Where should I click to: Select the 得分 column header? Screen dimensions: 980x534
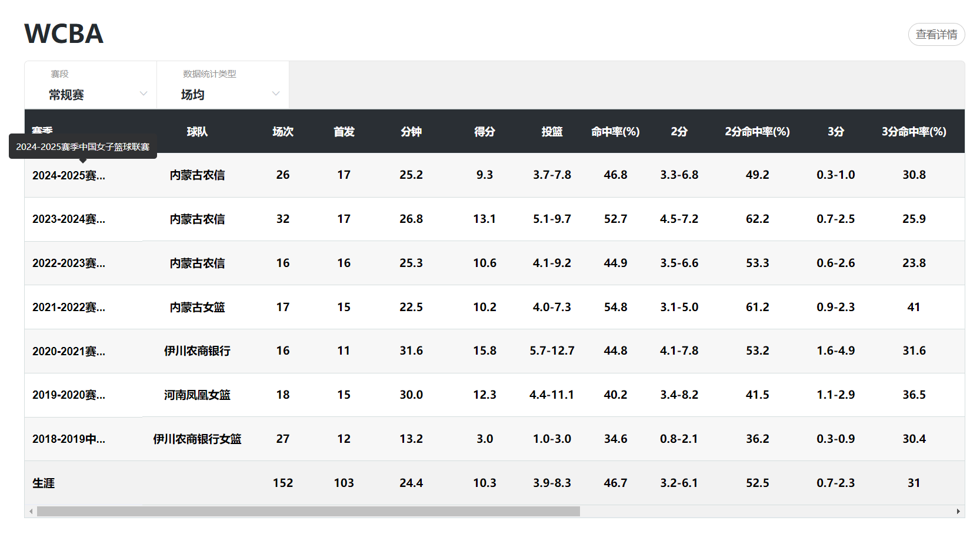click(485, 132)
